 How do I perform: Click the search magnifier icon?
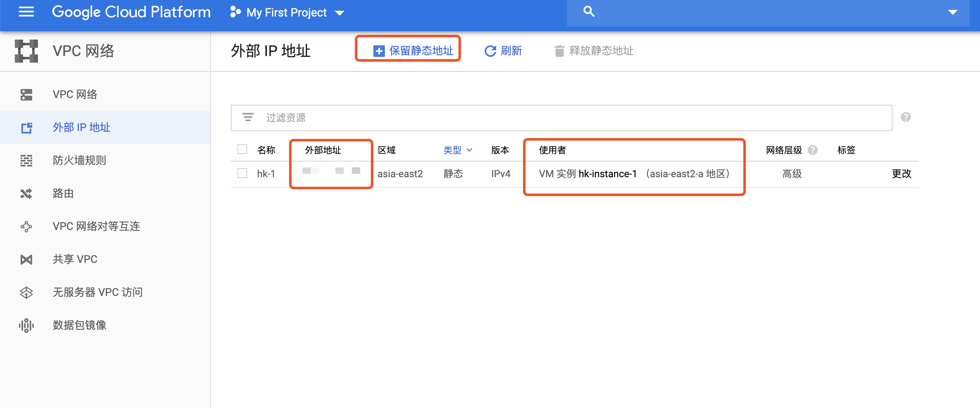589,12
